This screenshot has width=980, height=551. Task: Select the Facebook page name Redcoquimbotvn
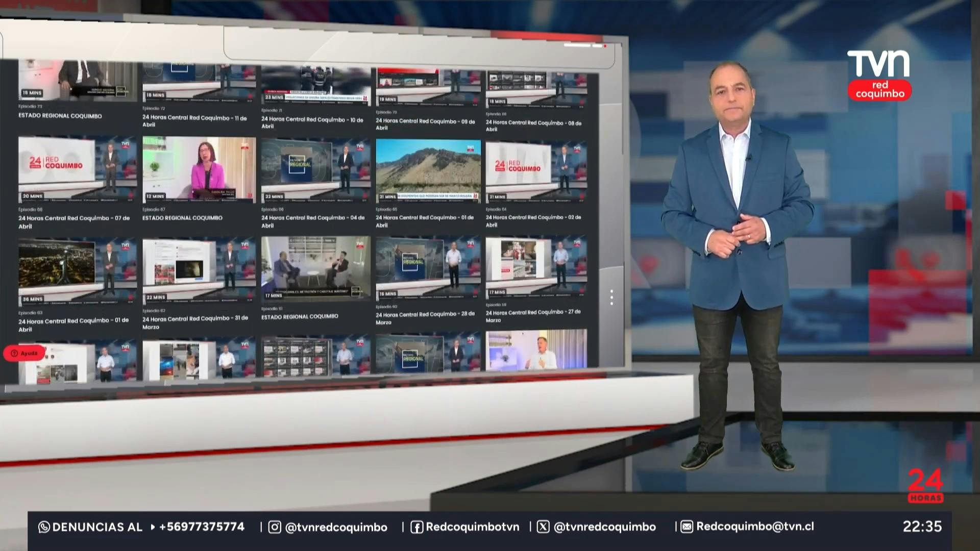[472, 527]
